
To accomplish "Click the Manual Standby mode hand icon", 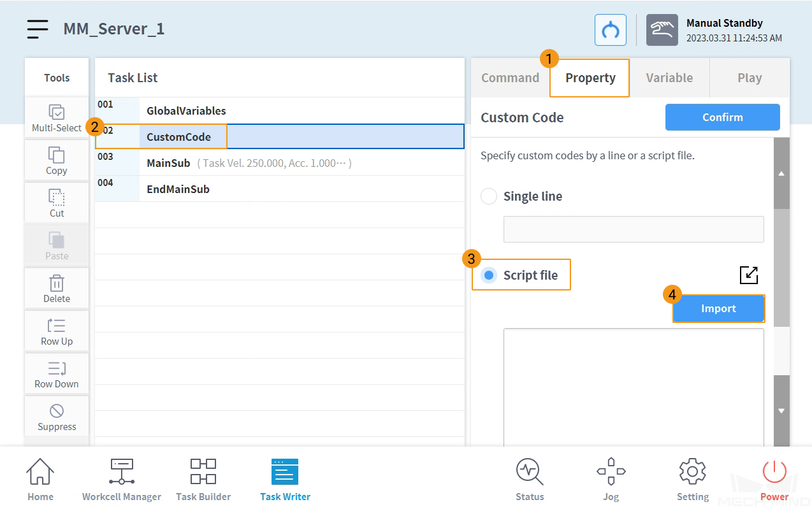I will pyautogui.click(x=662, y=30).
